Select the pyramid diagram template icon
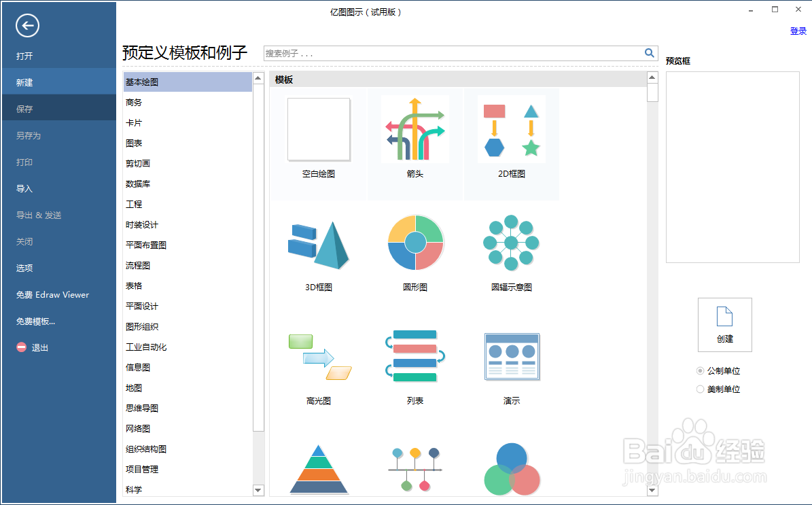This screenshot has width=812, height=505. coord(319,469)
